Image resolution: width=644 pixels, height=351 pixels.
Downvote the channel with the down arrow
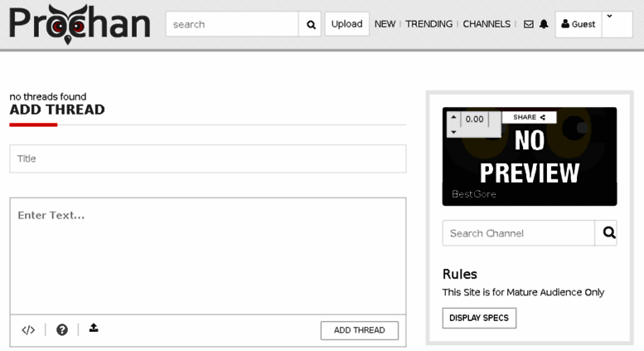453,132
